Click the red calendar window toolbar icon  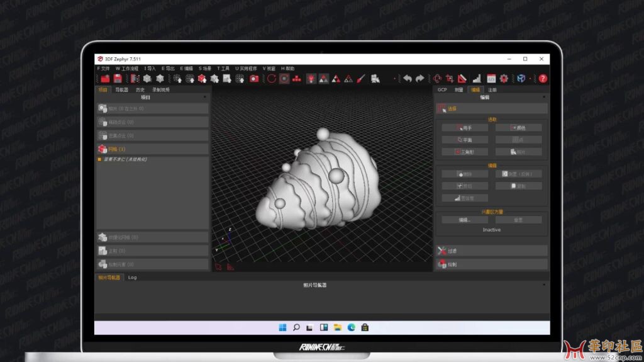[491, 79]
